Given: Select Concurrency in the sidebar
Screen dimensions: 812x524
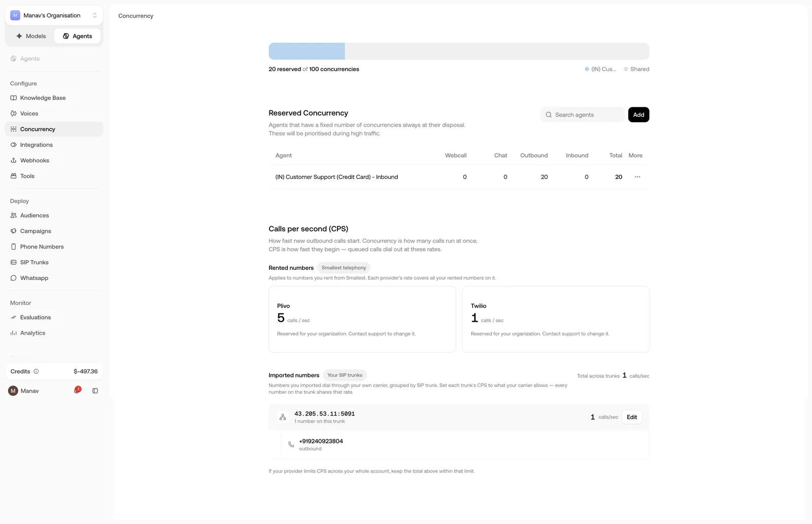Looking at the screenshot, I should (x=54, y=129).
